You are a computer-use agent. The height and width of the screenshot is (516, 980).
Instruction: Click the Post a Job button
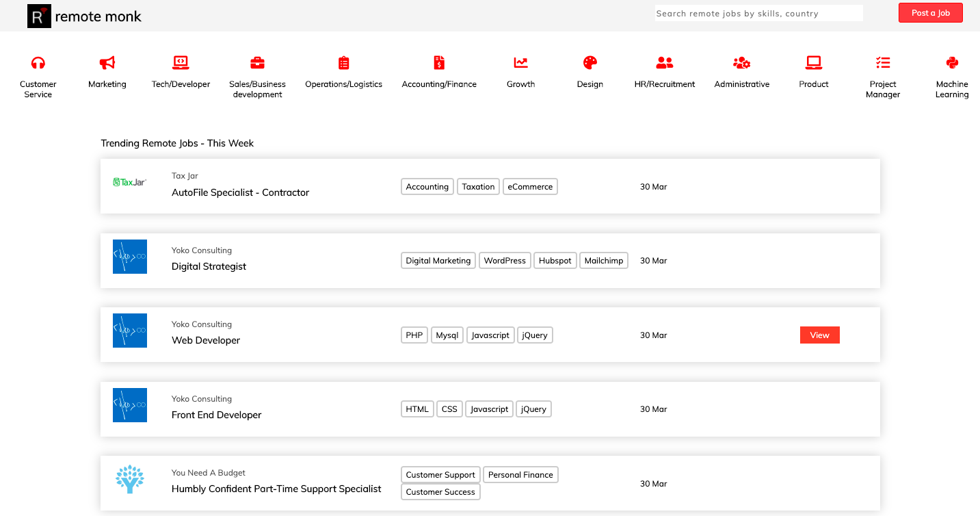[x=930, y=13]
